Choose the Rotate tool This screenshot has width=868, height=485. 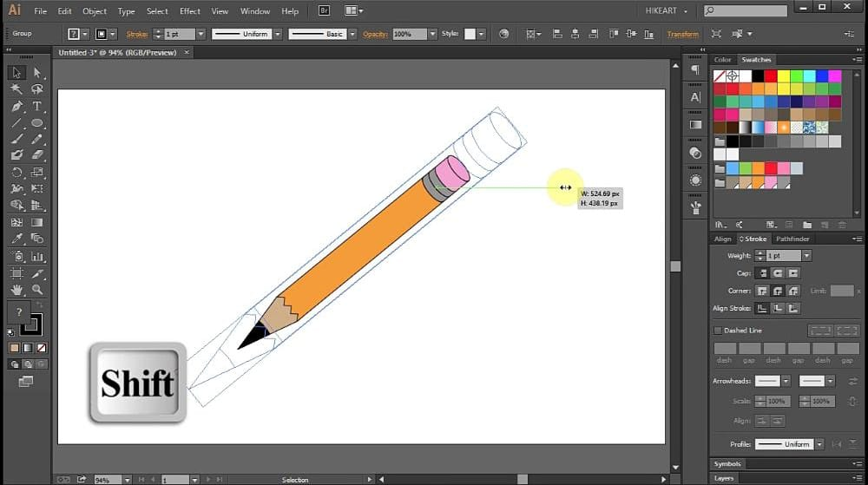(x=16, y=173)
